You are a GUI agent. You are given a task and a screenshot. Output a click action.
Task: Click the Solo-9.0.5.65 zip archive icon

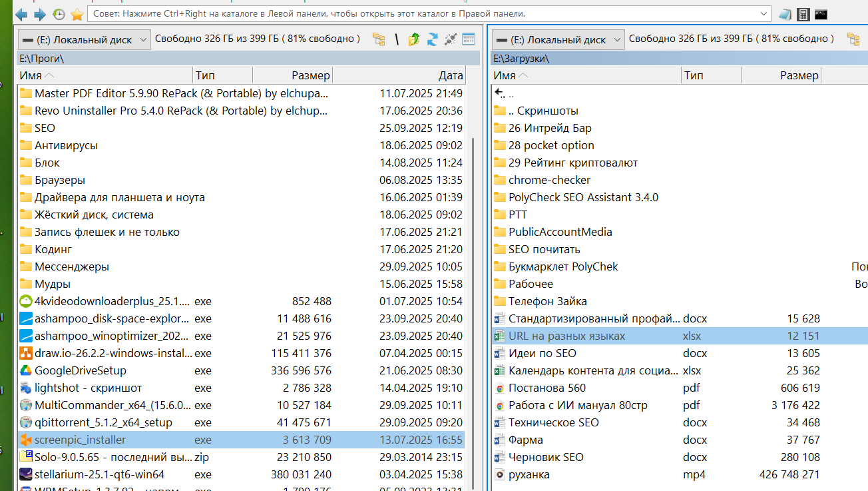(x=26, y=457)
